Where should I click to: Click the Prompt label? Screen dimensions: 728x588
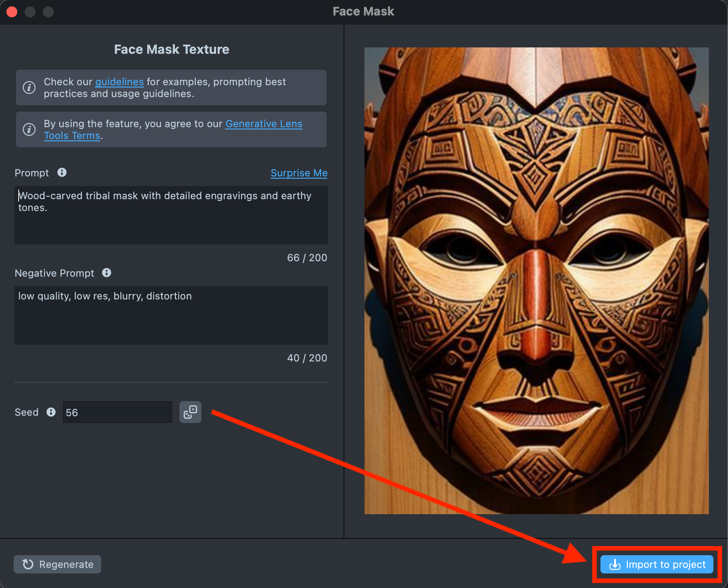32,173
